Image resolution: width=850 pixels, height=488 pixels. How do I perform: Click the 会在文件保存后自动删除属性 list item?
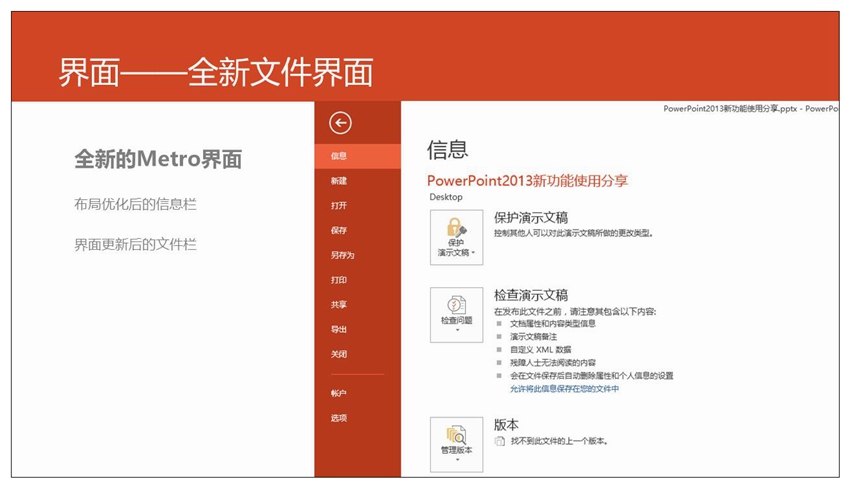coord(591,376)
